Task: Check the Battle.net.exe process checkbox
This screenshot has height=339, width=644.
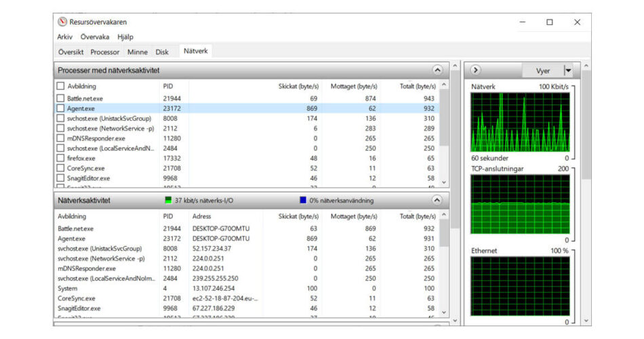Action: (61, 98)
